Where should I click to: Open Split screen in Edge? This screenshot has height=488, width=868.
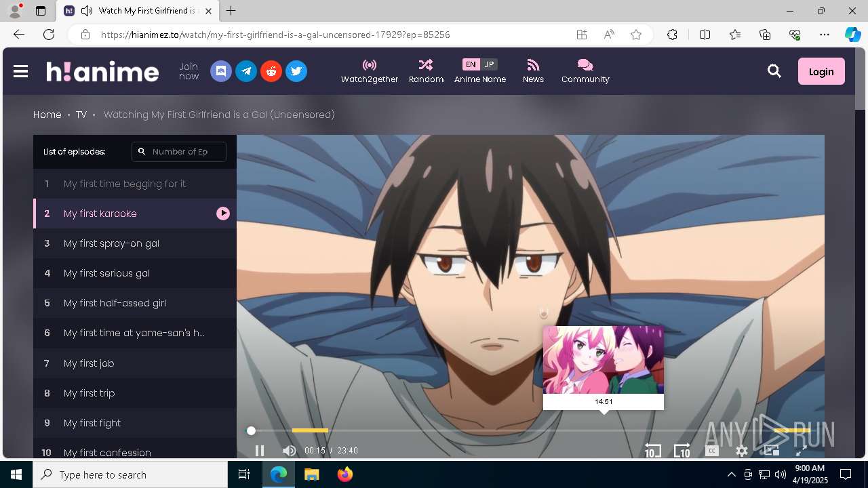[705, 35]
